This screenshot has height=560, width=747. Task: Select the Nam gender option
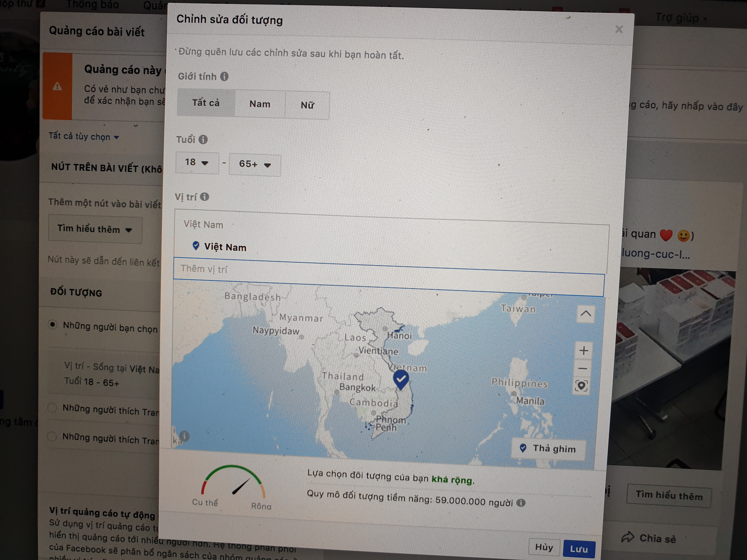click(260, 104)
